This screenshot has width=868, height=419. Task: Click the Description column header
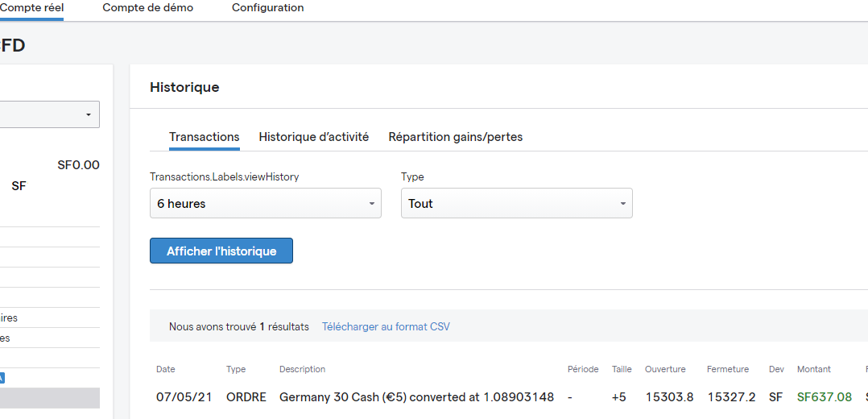point(302,369)
